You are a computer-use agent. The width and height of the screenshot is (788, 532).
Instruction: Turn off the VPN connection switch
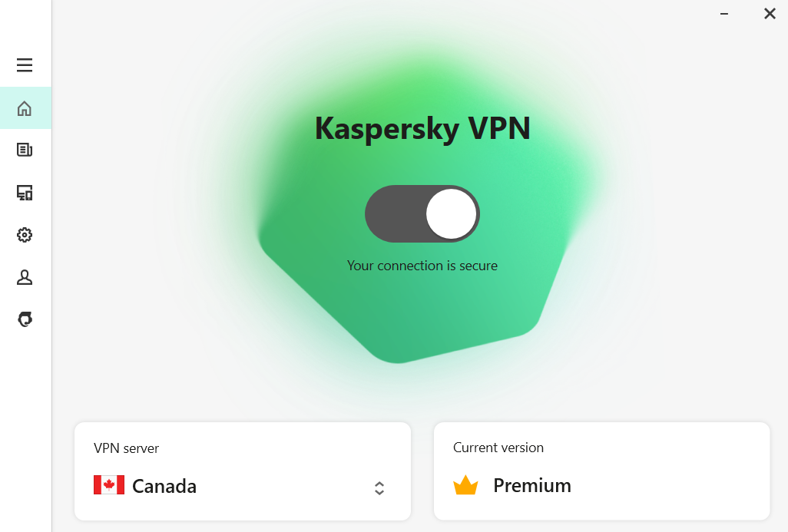422,213
